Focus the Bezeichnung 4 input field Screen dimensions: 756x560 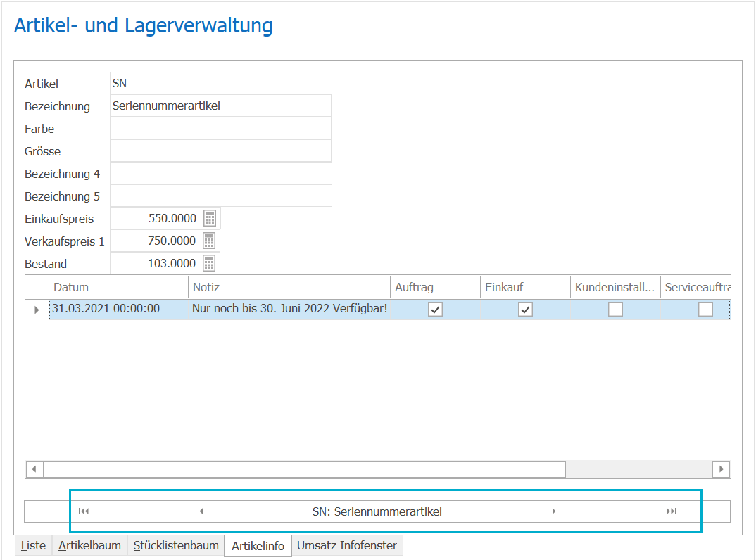point(221,174)
